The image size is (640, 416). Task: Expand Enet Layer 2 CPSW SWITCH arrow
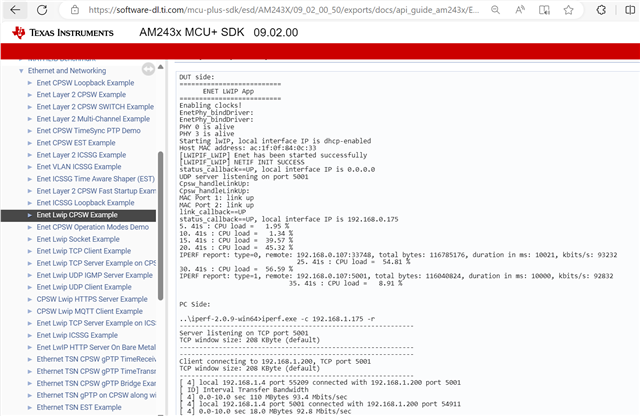[x=30, y=107]
